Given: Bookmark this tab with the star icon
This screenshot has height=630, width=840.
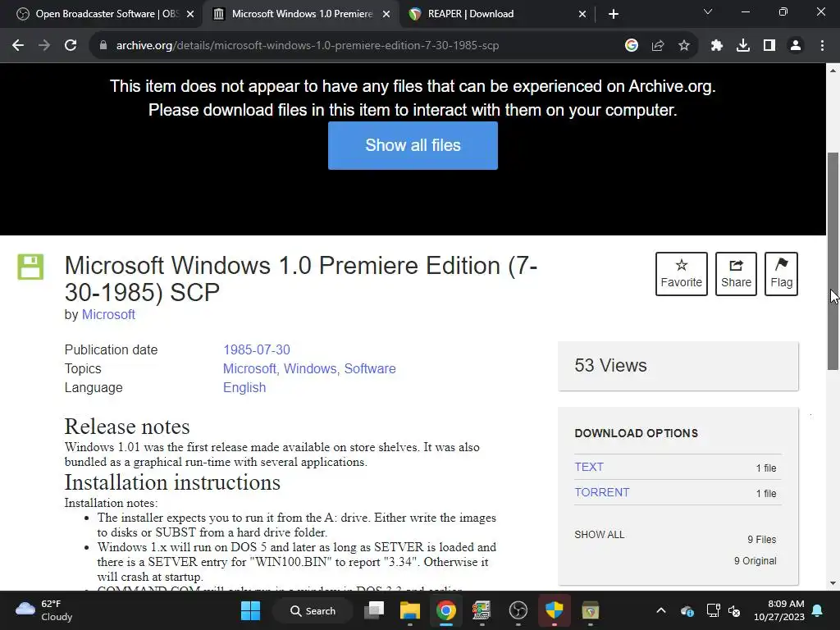Looking at the screenshot, I should point(684,46).
